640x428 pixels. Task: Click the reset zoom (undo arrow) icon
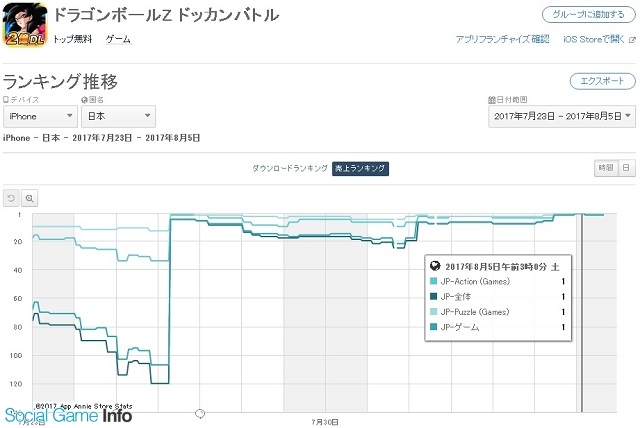tap(11, 198)
